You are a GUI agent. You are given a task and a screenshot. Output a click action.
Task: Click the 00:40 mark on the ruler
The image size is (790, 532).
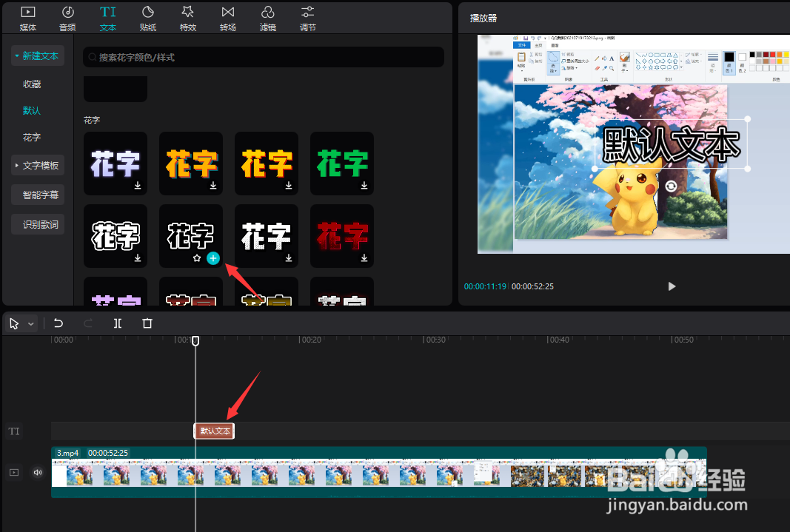coord(559,340)
